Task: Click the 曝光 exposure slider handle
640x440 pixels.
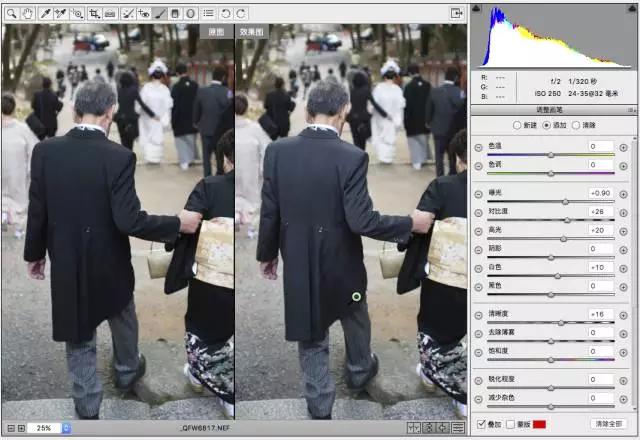Action: pos(565,202)
